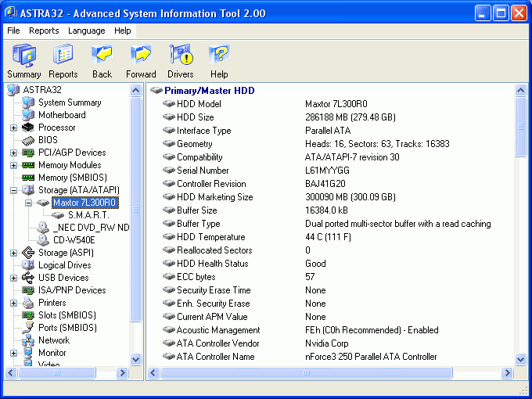Click the details panel scroll-down arrow
Viewport: 532px width, 399px height.
click(520, 359)
